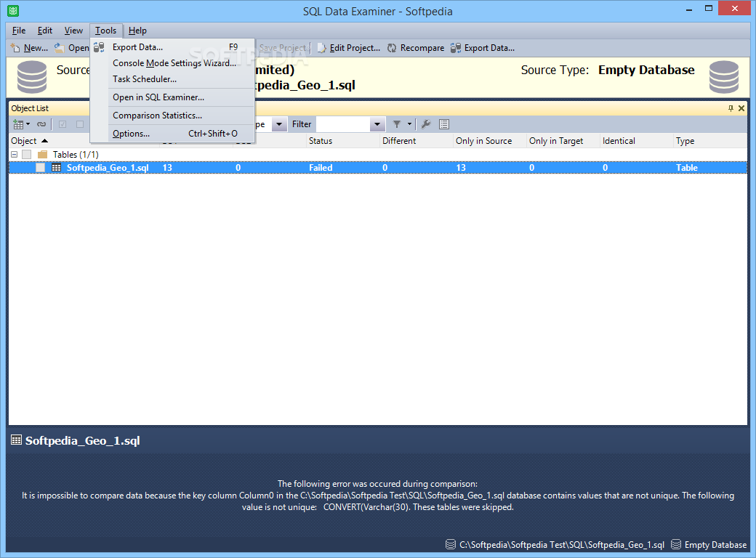Click the Softpedia_Geo_1.sql heading in details pane

coord(82,440)
